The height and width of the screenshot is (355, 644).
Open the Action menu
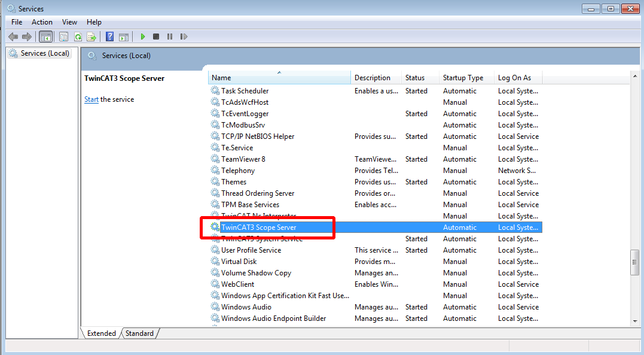(42, 22)
